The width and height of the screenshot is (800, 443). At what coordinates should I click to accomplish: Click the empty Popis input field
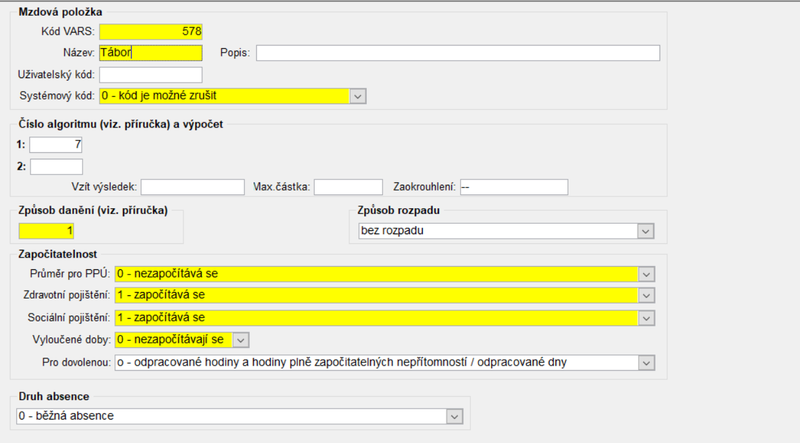click(x=458, y=53)
